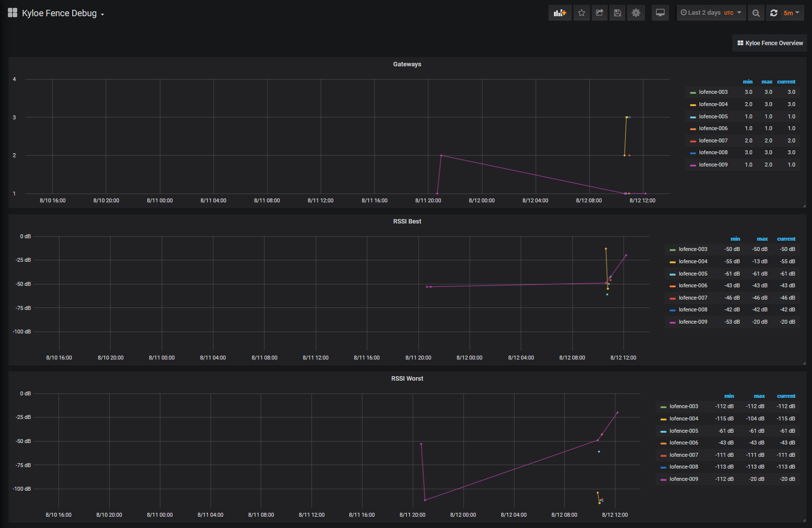Open the Kyloe Fence Overview link

(770, 43)
